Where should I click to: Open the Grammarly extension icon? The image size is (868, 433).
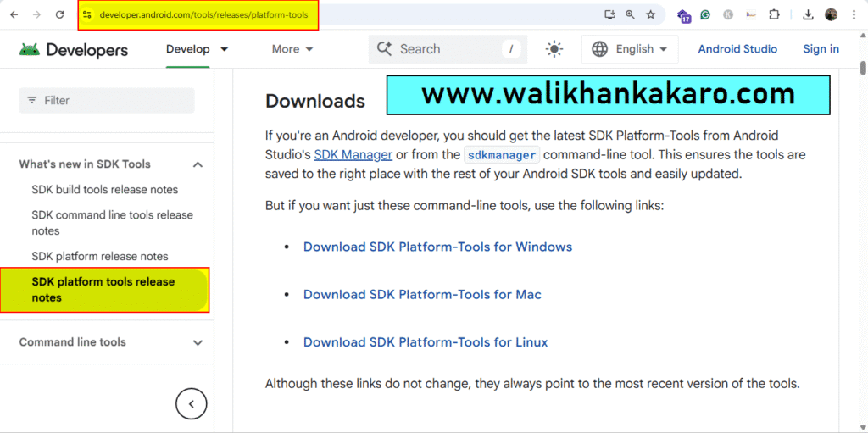pyautogui.click(x=705, y=15)
